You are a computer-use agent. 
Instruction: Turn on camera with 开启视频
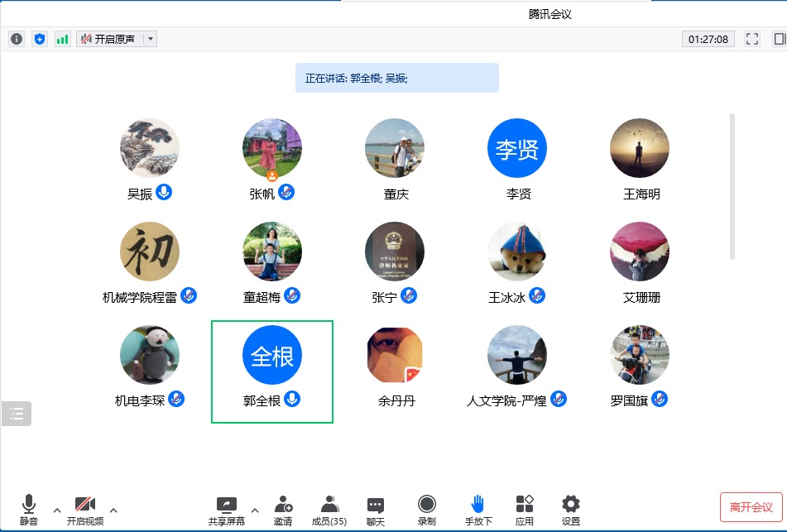pyautogui.click(x=85, y=509)
